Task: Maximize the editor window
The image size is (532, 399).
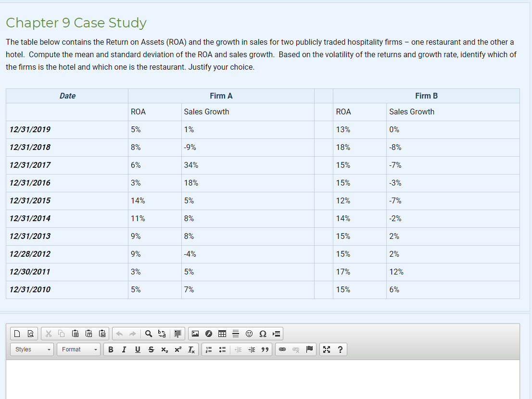Action: (327, 349)
